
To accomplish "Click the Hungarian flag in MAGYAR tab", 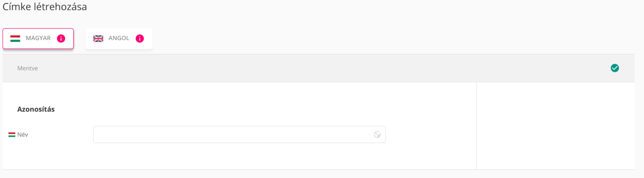I will pos(15,38).
